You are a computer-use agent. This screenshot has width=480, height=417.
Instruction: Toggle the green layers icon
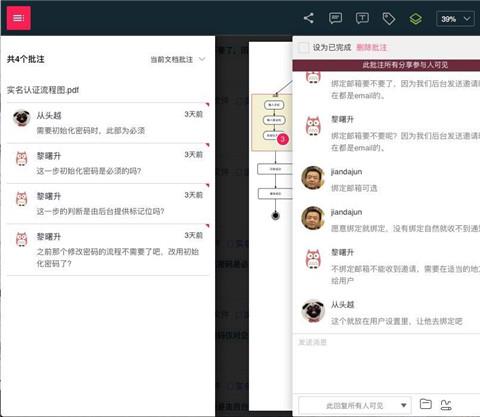pos(416,19)
